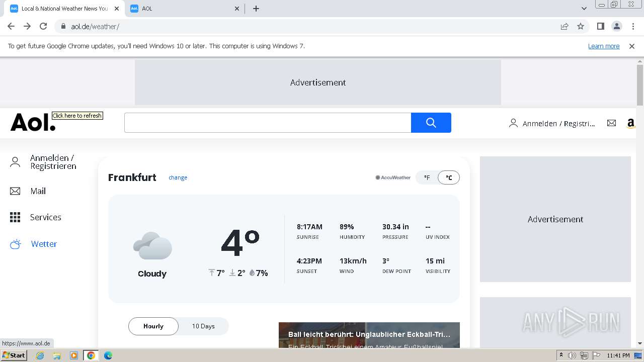View site info via lock icon
Image resolution: width=644 pixels, height=362 pixels.
pyautogui.click(x=63, y=27)
